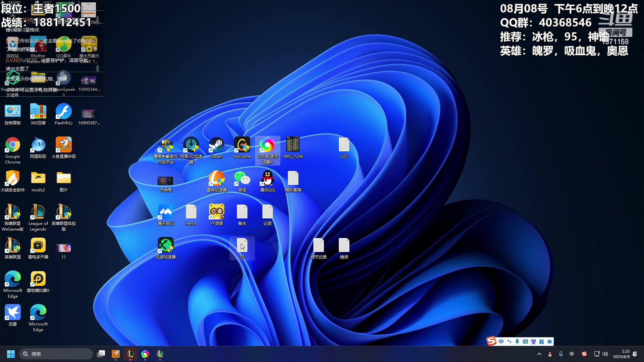Open Microsoft Edge icon beside 雷电模拟器9
Screen dimensions: 644x362
coord(13,284)
